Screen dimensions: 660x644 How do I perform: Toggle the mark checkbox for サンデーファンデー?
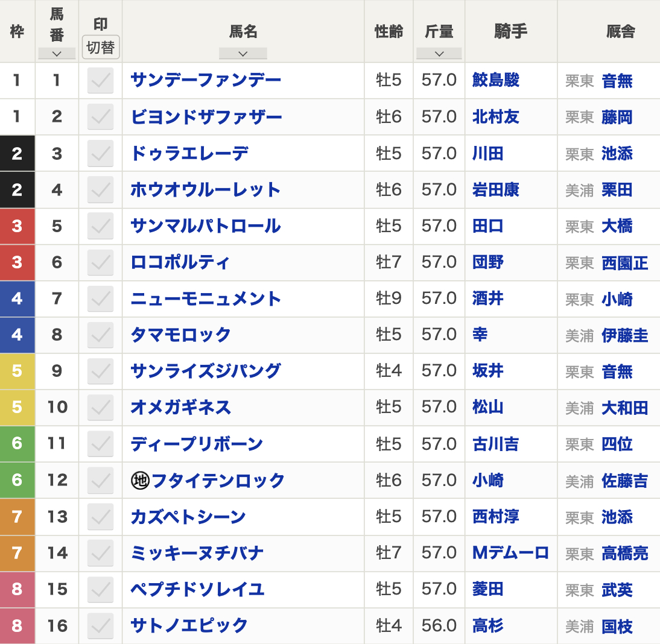point(101,80)
